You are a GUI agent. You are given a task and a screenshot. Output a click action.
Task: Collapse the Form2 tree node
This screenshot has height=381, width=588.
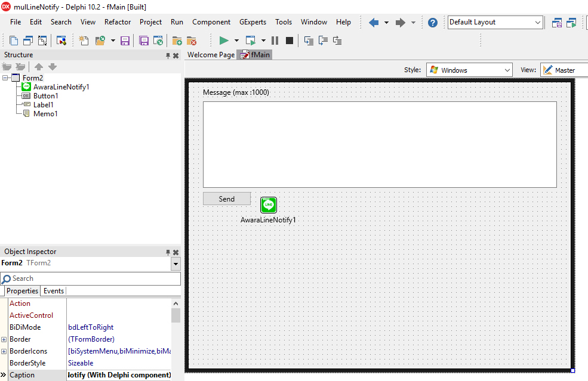[5, 78]
